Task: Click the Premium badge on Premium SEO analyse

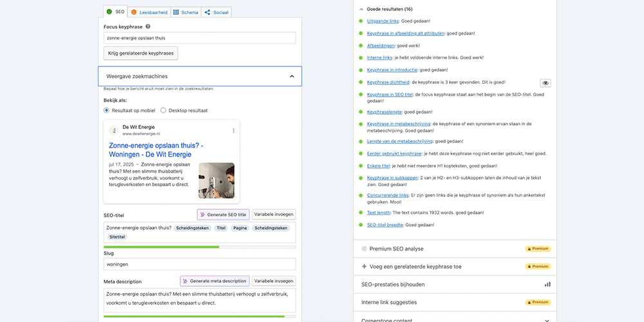Action: tap(538, 249)
